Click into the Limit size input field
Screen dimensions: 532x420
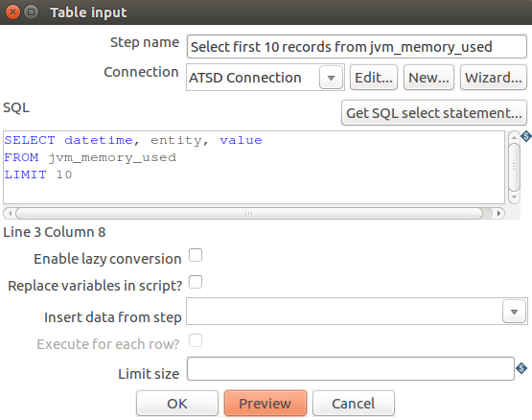tap(351, 369)
